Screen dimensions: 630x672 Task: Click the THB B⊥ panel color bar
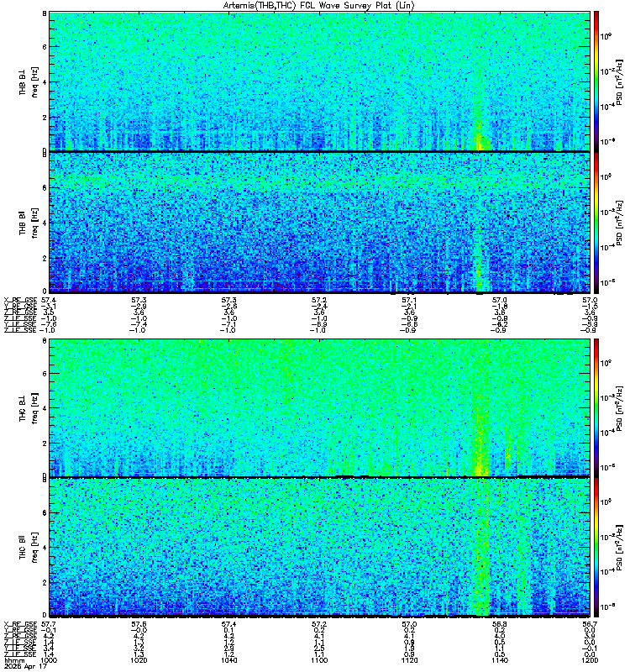pyautogui.click(x=596, y=81)
